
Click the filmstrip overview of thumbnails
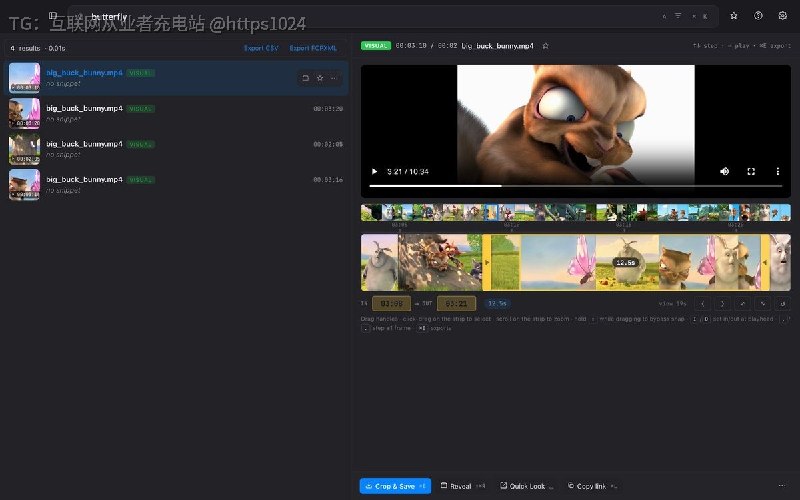pyautogui.click(x=576, y=212)
